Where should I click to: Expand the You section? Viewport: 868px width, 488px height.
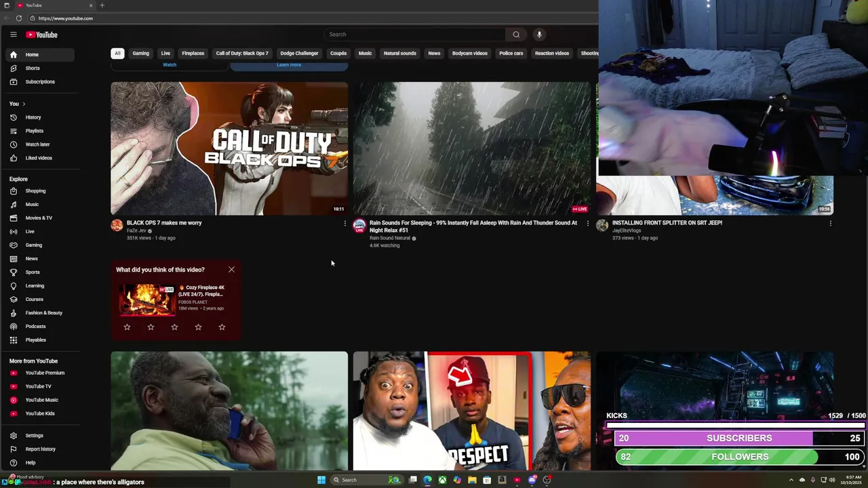[x=18, y=104]
